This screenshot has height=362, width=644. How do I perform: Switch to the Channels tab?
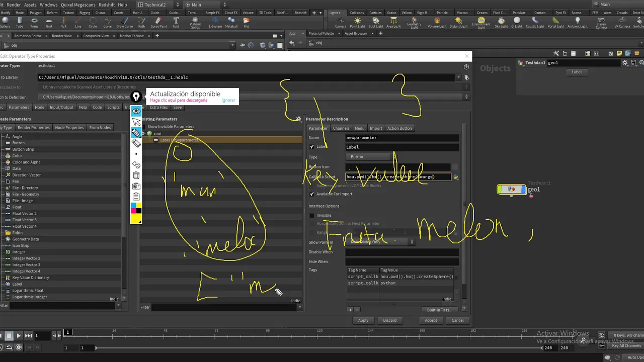(x=341, y=128)
